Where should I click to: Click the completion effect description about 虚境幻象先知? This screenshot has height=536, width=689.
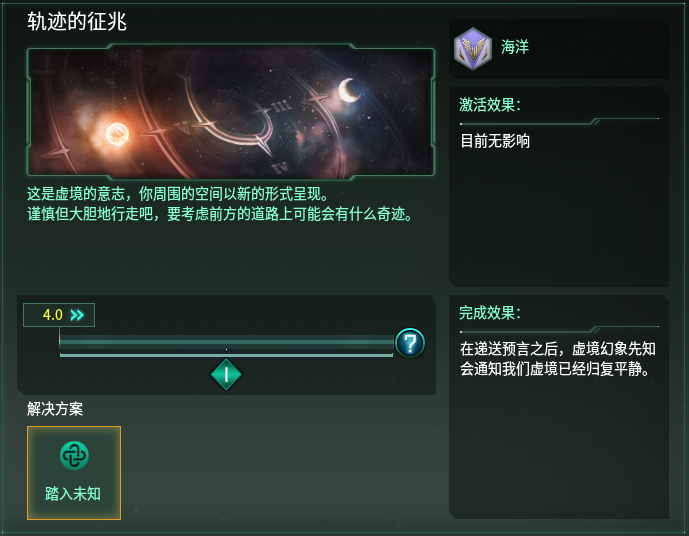555,359
